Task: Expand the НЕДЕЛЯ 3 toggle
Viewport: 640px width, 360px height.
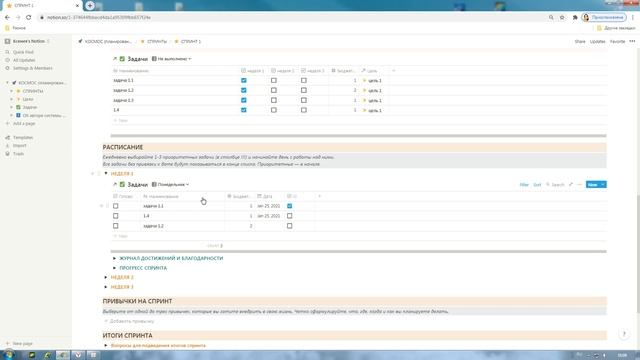Action: (106, 287)
